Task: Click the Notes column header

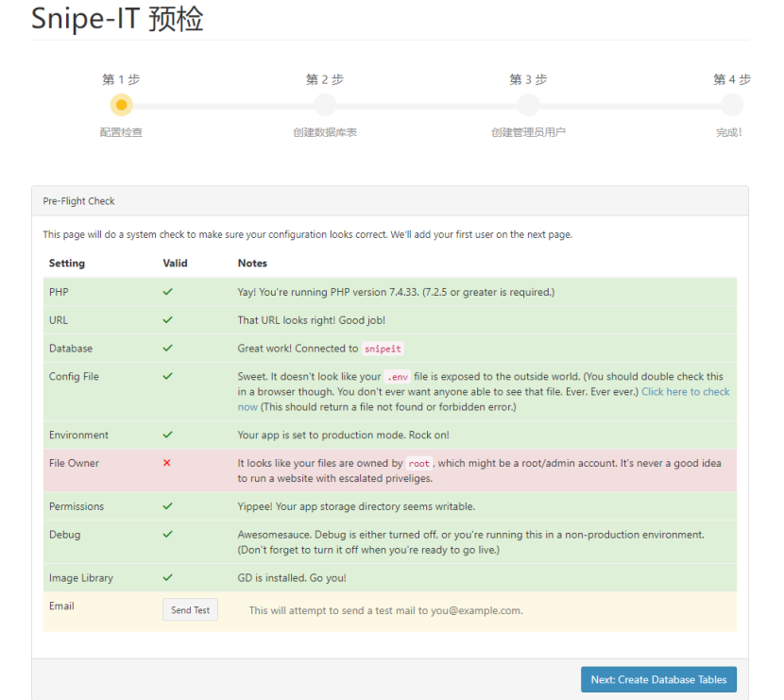Action: 252,263
